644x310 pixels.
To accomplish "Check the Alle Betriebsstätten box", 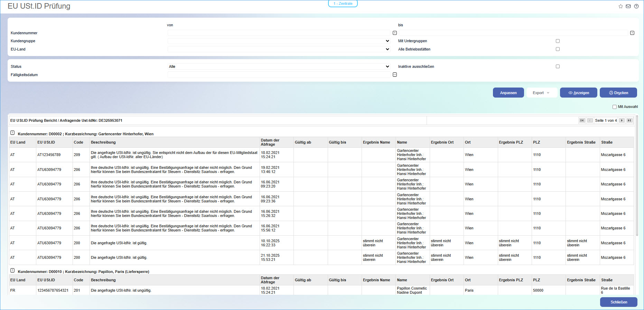I will tap(558, 49).
